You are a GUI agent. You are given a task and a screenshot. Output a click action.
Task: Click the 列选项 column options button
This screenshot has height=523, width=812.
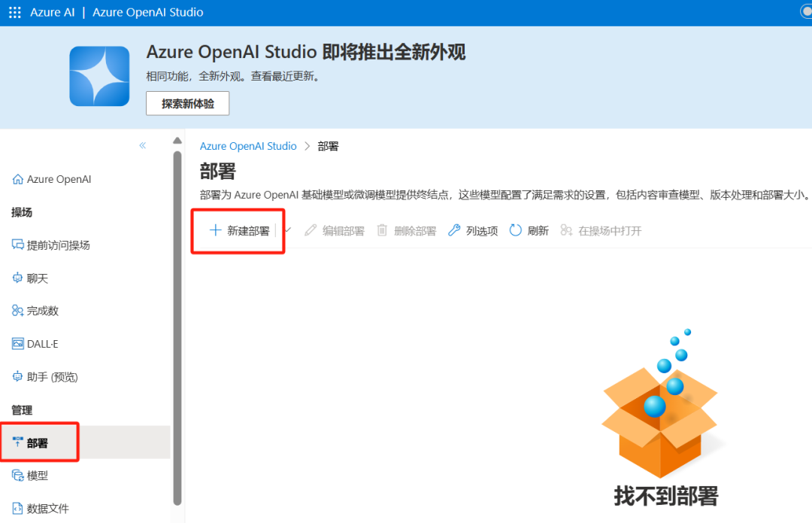(473, 231)
